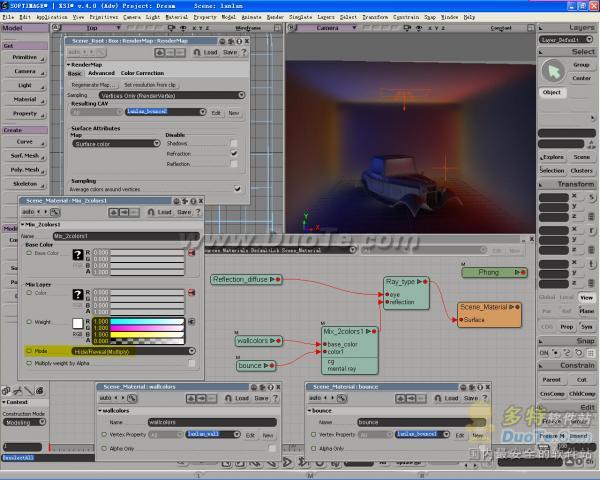Open the Sampling Vertices Only dropdown
Screen dimensions: 600x480
[x=172, y=95]
